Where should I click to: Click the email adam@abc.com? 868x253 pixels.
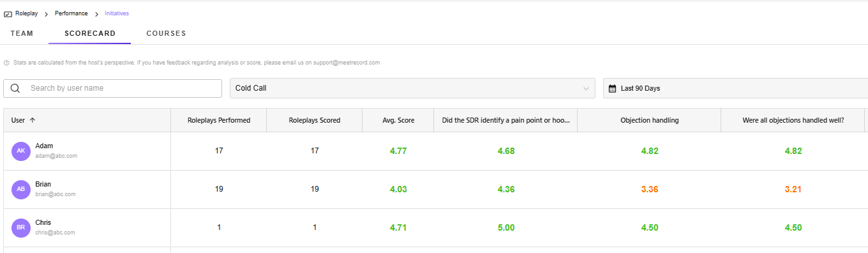tap(56, 156)
